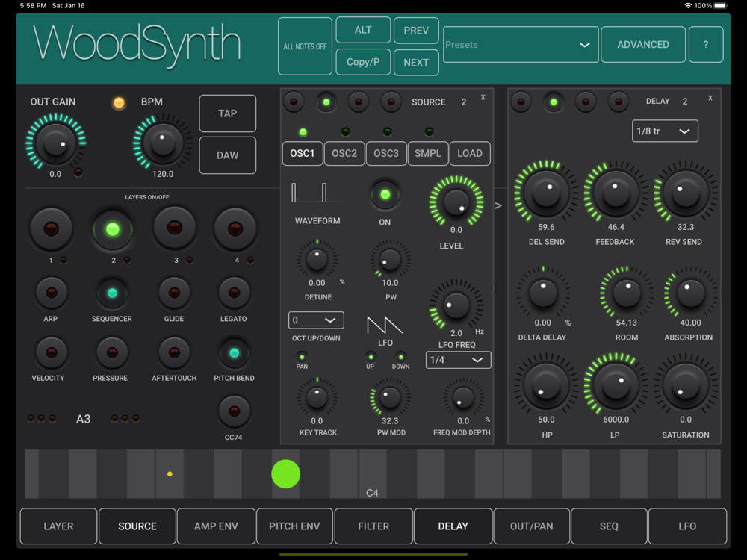
Task: Click the LP filter knob
Action: click(616, 385)
